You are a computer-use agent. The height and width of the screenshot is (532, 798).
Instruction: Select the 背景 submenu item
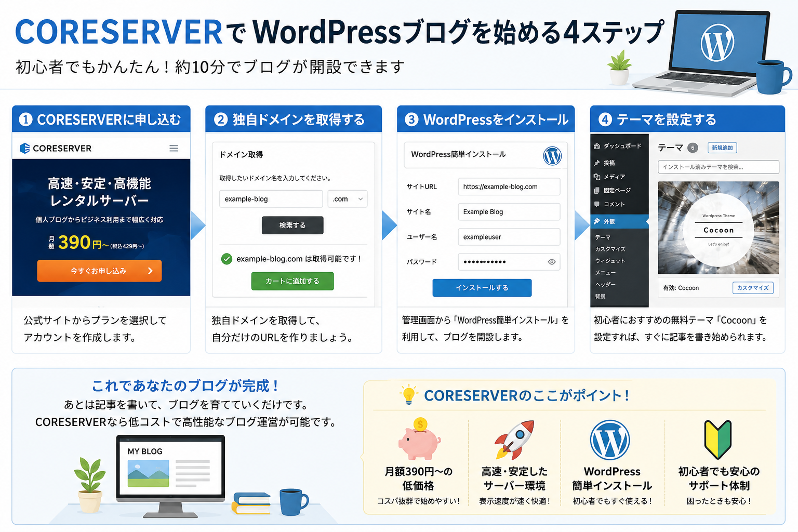tap(600, 296)
